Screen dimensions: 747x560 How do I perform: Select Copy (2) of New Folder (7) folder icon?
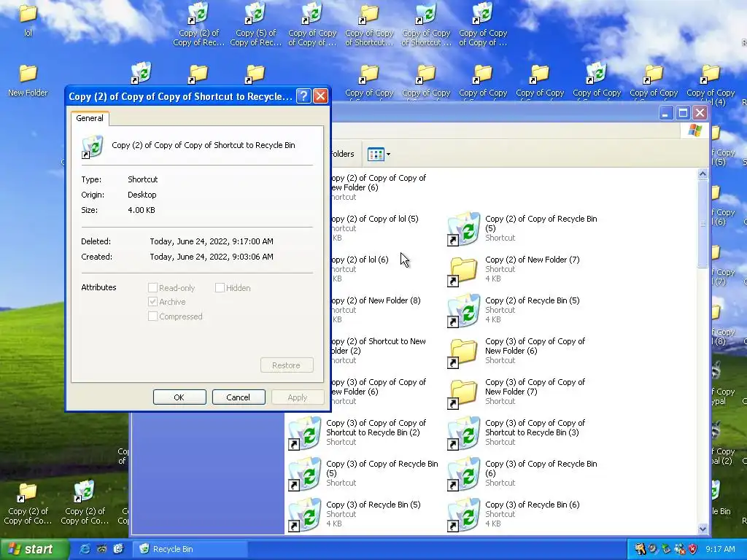click(x=463, y=270)
